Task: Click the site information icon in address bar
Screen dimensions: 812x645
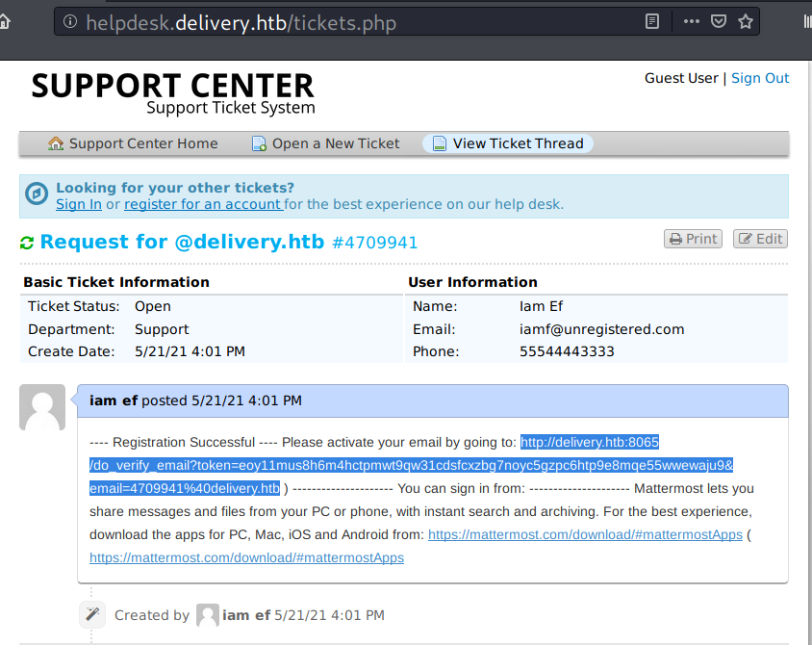Action: click(70, 21)
